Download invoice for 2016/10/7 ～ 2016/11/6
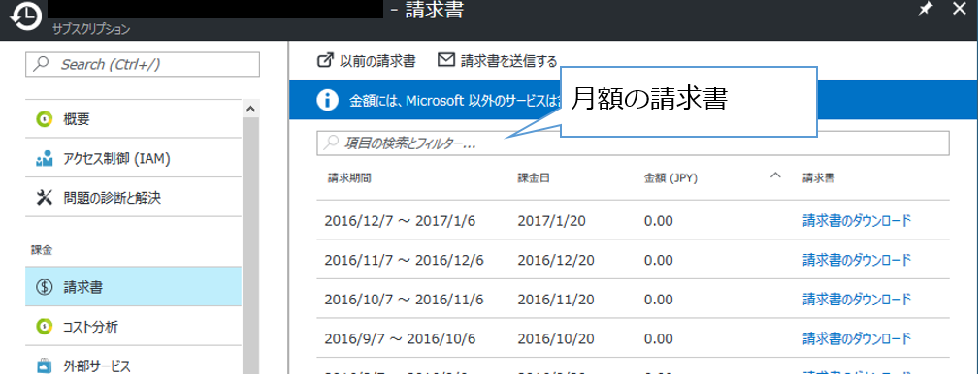 857,299
